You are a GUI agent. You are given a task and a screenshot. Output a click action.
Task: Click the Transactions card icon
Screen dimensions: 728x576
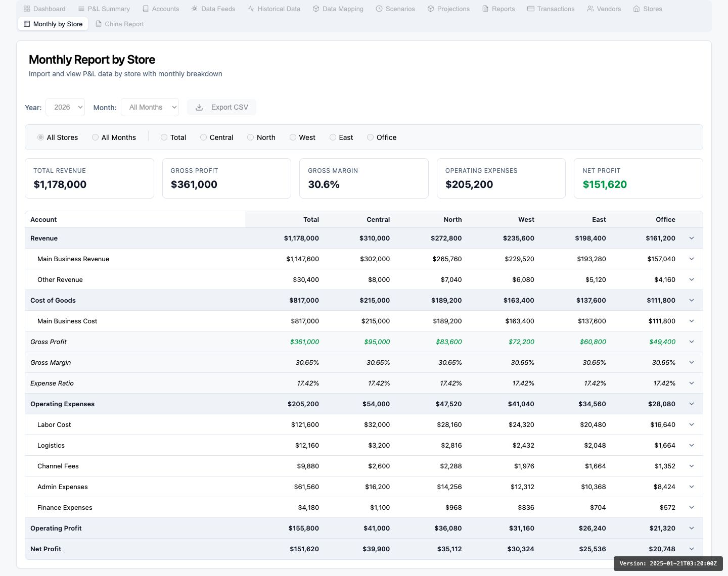[531, 9]
